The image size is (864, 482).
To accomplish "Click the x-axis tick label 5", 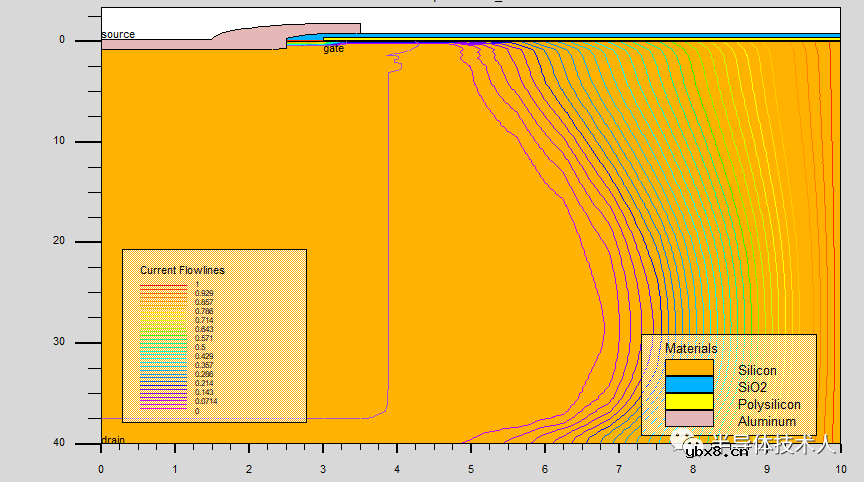I will [470, 467].
